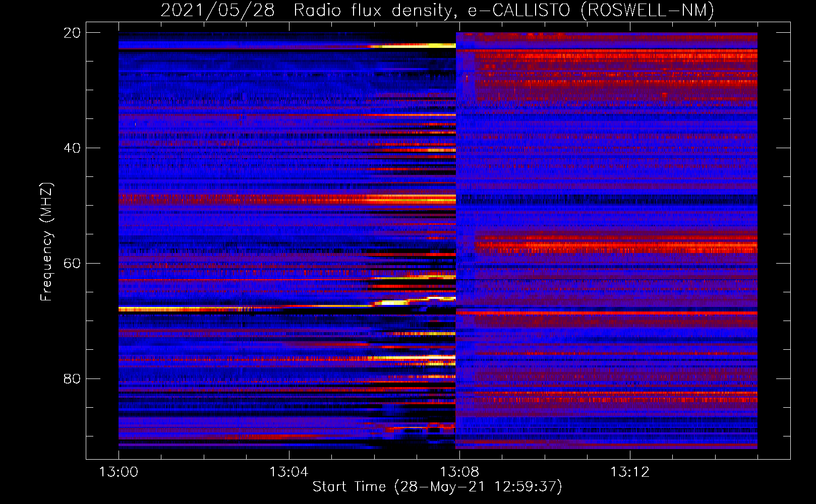Screen dimensions: 816x504
Task: Click the 13:08 time tick label
Action: pyautogui.click(x=459, y=472)
